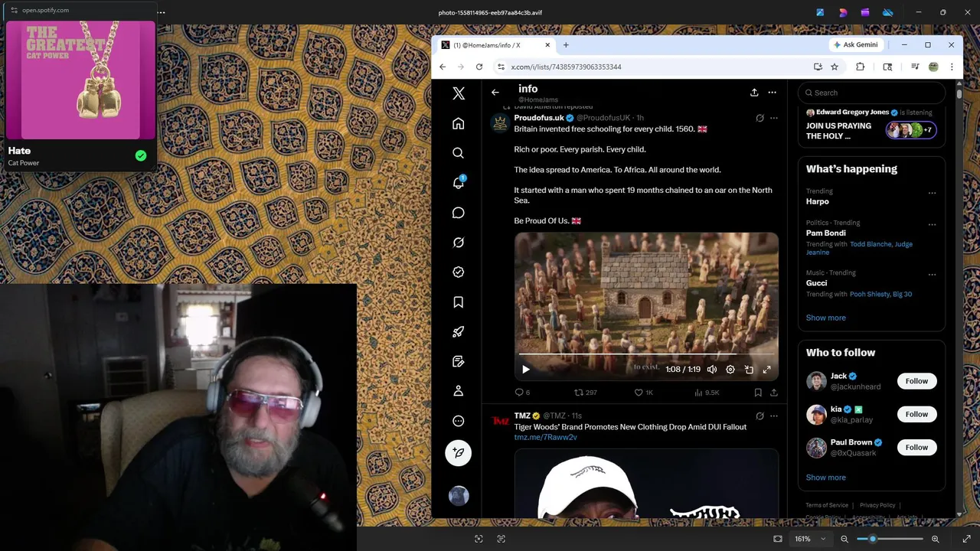
Task: Share the info list
Action: (x=754, y=93)
